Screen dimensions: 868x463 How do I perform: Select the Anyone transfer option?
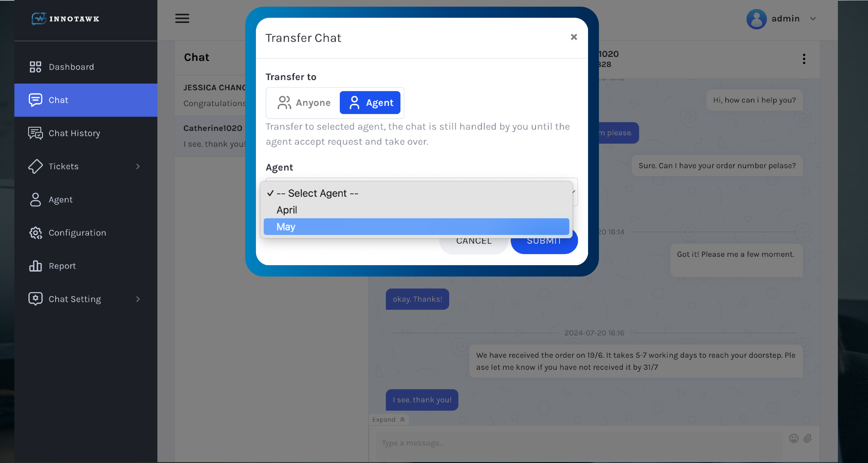(304, 103)
